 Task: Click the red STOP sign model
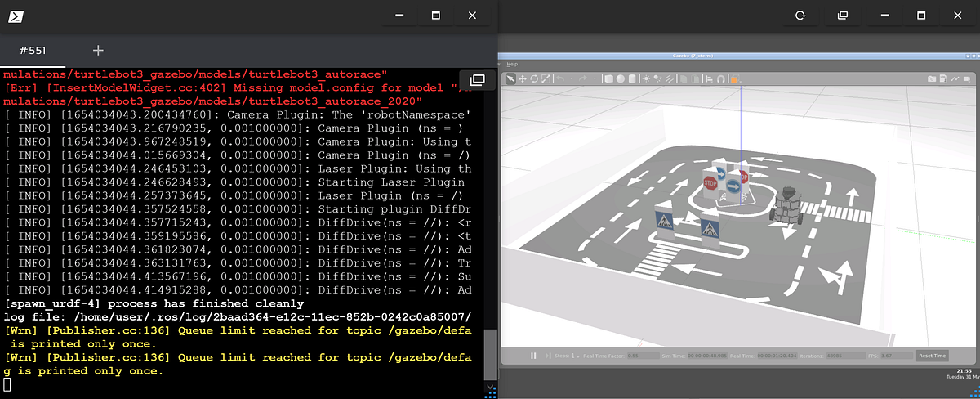710,182
